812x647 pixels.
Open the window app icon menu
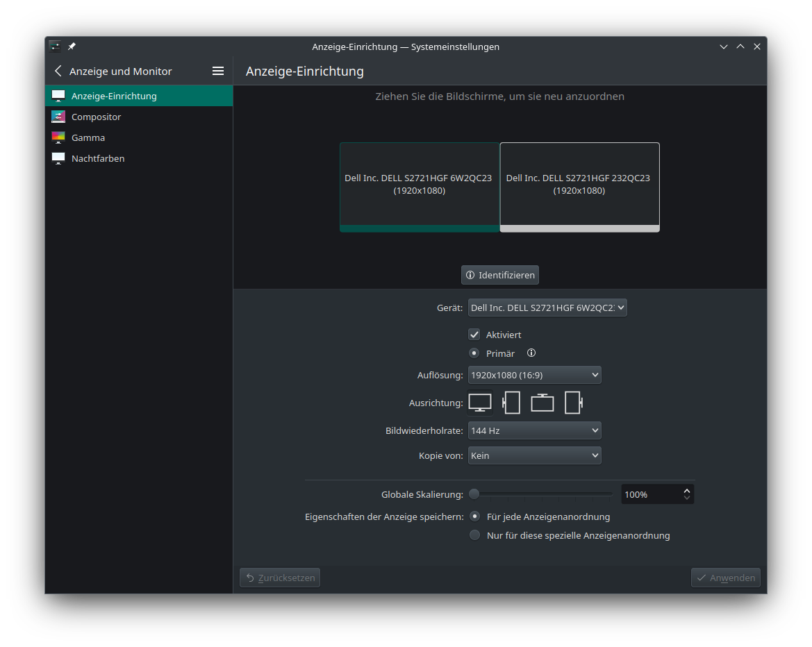click(x=56, y=47)
